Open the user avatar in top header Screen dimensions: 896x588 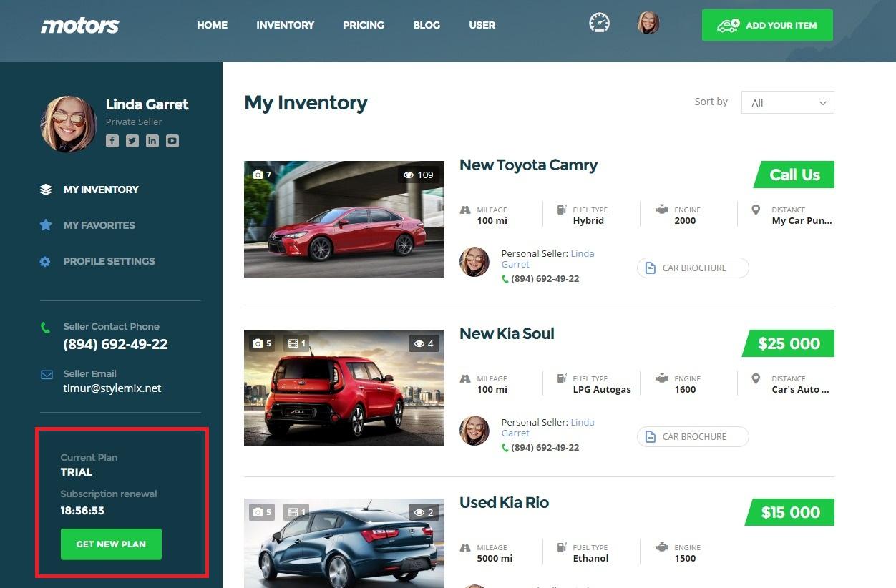(648, 23)
